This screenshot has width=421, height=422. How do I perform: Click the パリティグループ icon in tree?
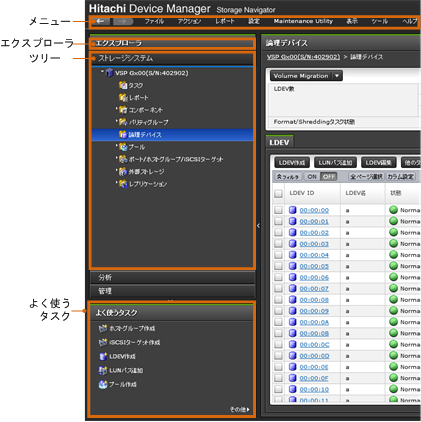(x=123, y=122)
